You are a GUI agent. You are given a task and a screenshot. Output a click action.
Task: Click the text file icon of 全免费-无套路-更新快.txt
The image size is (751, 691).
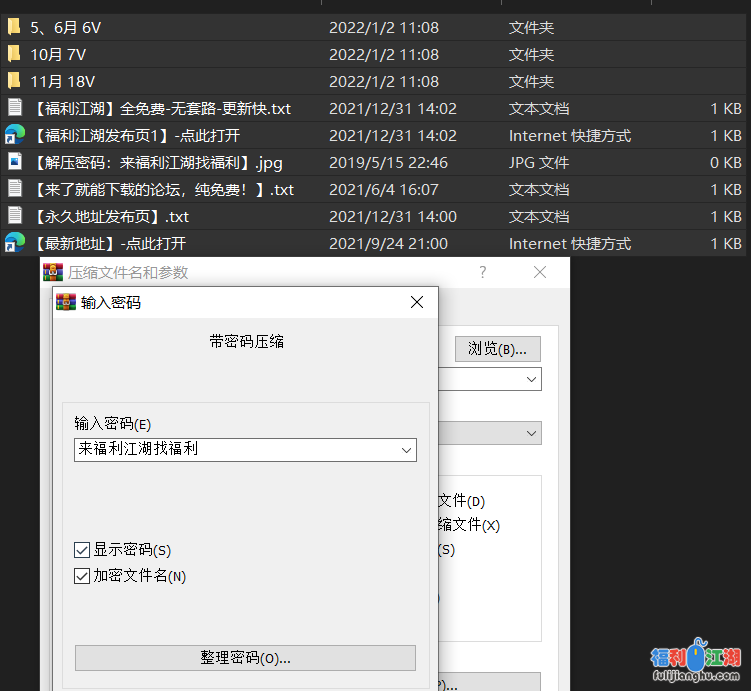(14, 108)
